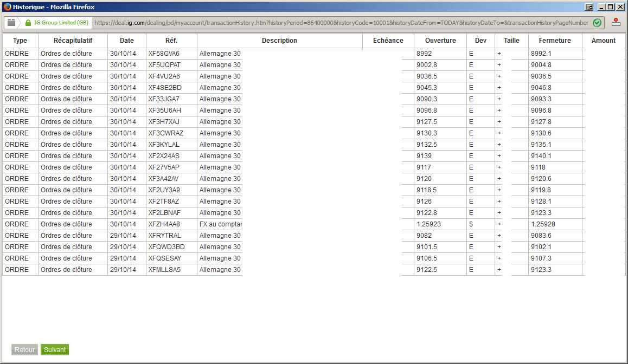
Task: Select the Amount column header
Action: [603, 41]
